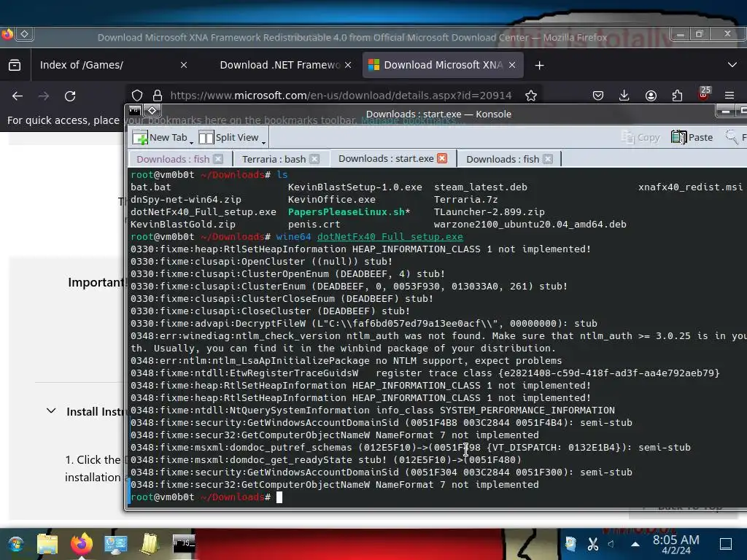Open the start menu orb
The height and width of the screenshot is (560, 747).
(16, 544)
